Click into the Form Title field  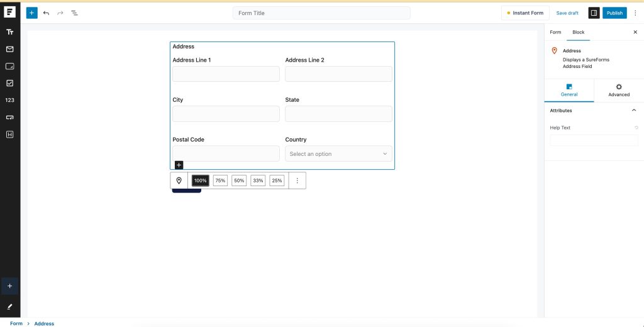[321, 13]
